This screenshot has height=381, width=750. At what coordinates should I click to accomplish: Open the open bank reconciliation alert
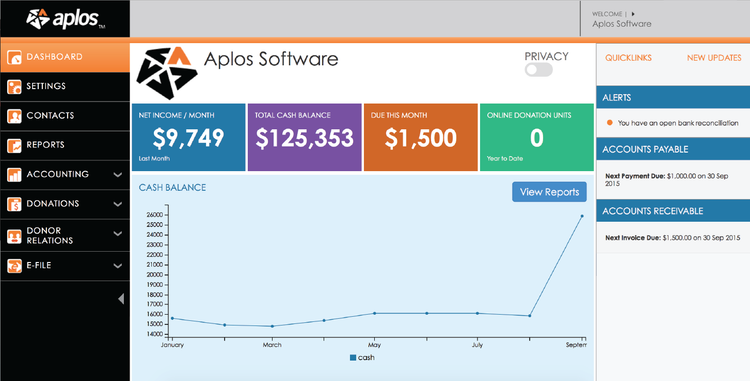678,123
